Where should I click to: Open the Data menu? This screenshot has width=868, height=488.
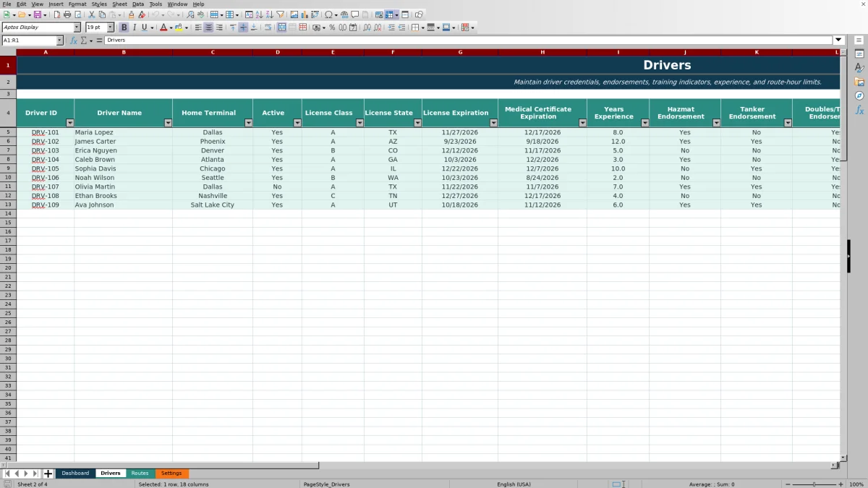point(137,4)
